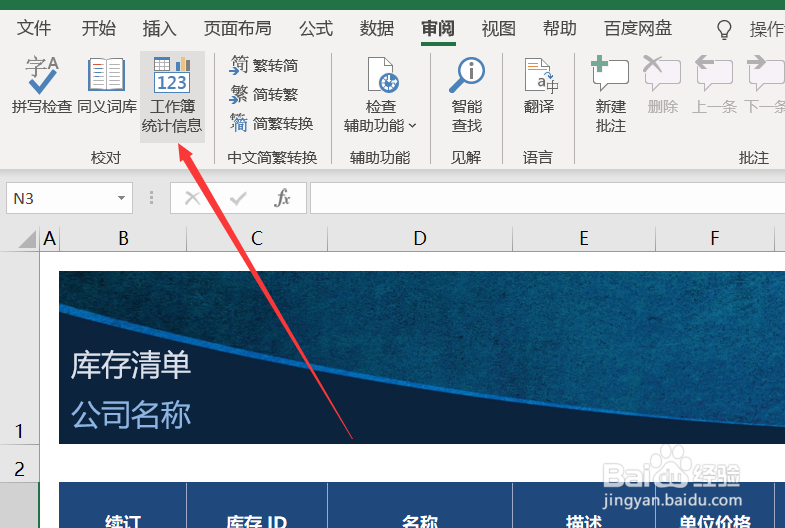Image resolution: width=785 pixels, height=528 pixels.
Task: Open the 文件 menu tab
Action: point(34,28)
